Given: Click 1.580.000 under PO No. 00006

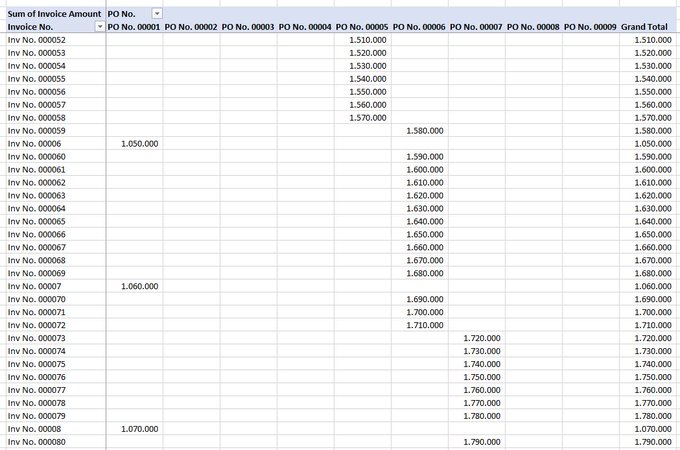Looking at the screenshot, I should pyautogui.click(x=425, y=130).
